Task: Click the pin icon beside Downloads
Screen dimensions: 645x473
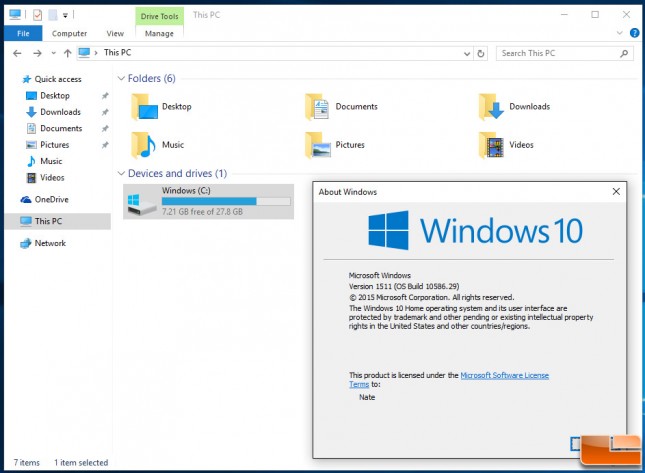Action: [x=105, y=112]
